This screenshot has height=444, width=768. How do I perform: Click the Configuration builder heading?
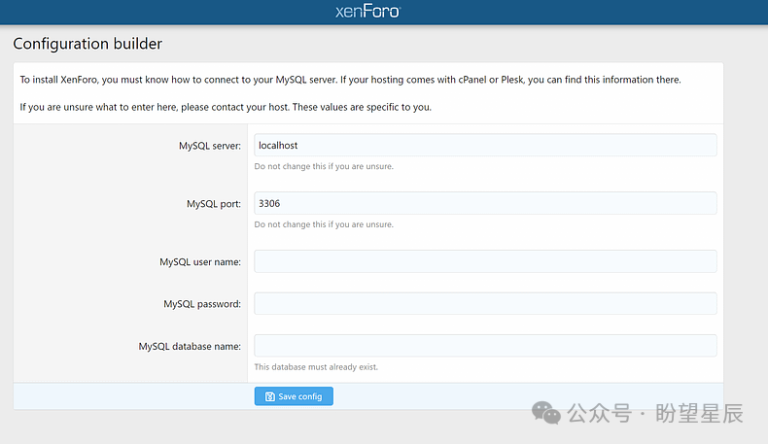click(87, 44)
